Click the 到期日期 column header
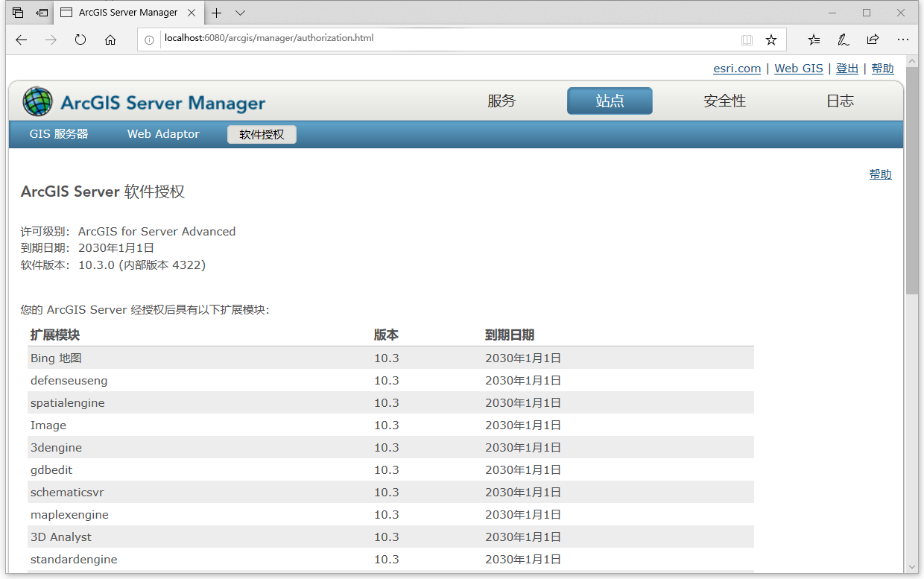This screenshot has width=924, height=579. pyautogui.click(x=510, y=335)
